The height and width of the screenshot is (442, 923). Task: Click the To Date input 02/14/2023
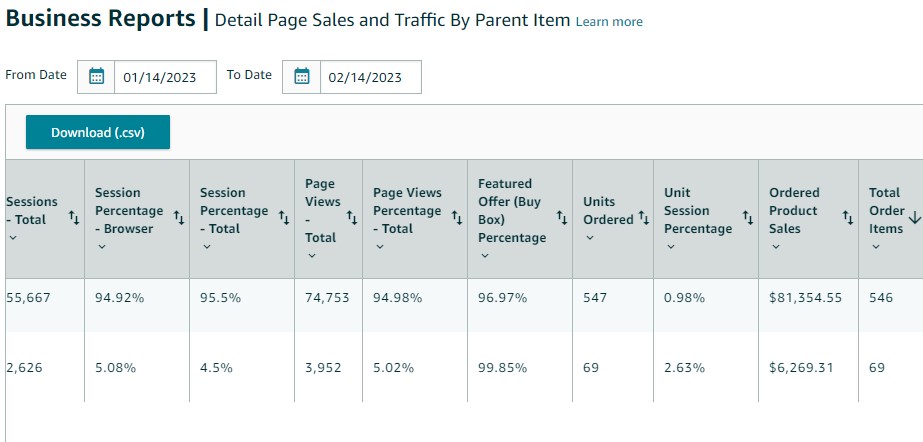[370, 77]
